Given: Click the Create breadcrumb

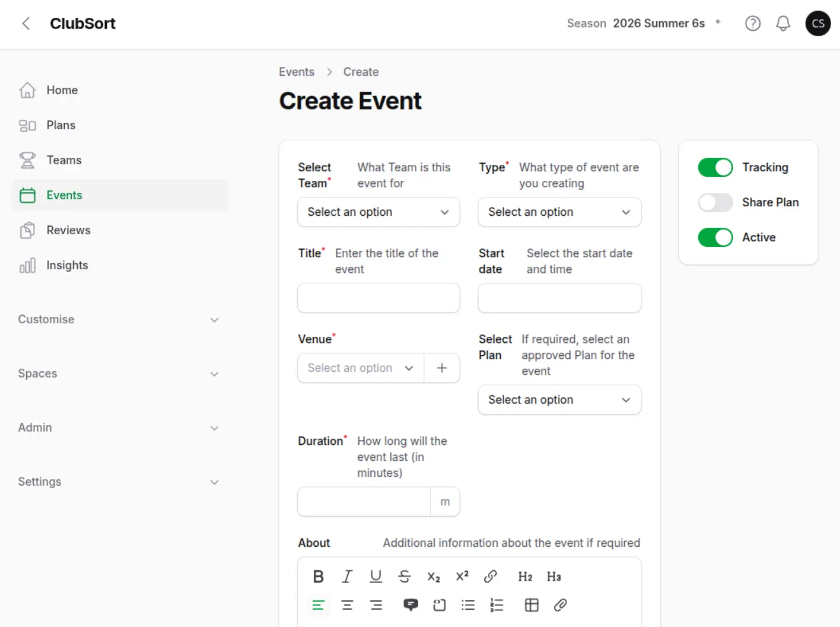Looking at the screenshot, I should (x=361, y=72).
